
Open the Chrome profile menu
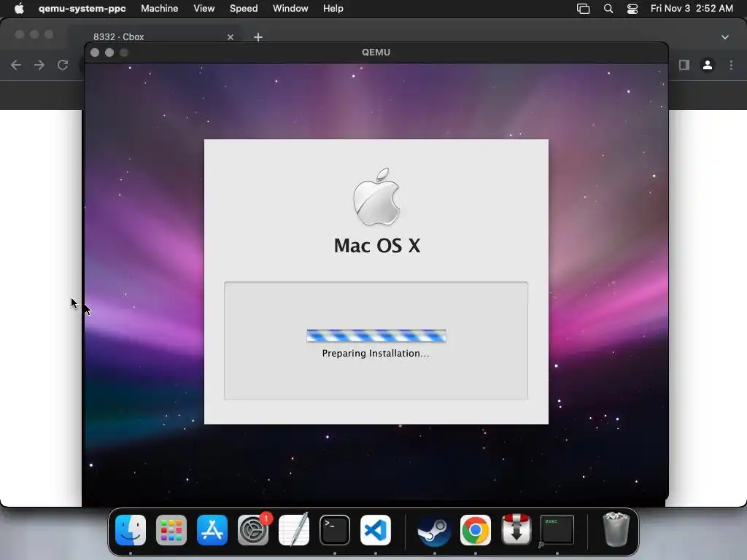click(708, 65)
